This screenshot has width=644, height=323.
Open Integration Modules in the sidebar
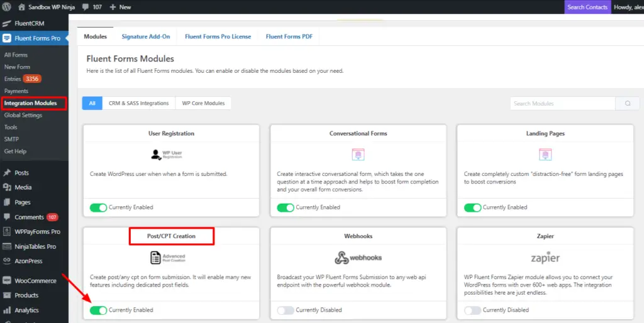31,103
